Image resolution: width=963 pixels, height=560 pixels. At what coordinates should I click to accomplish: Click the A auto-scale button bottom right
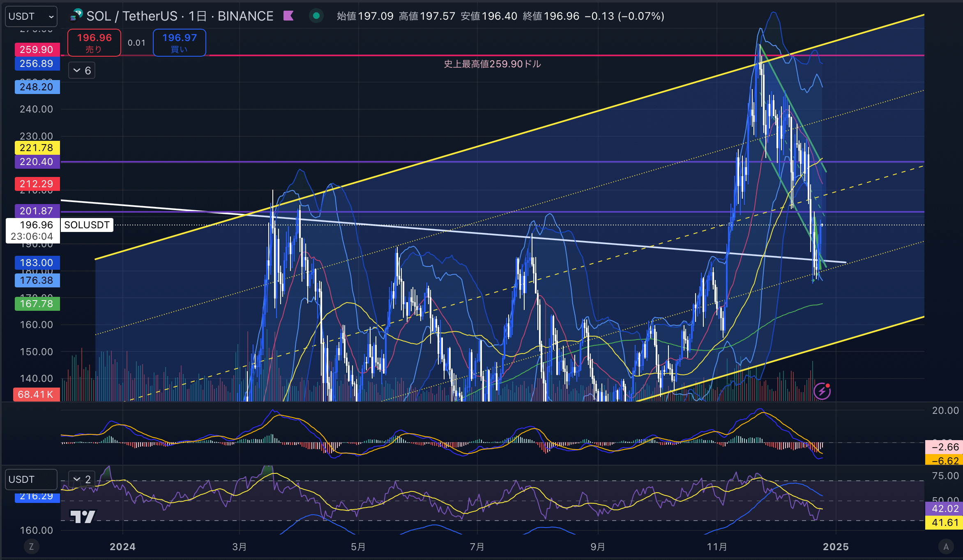click(x=946, y=546)
